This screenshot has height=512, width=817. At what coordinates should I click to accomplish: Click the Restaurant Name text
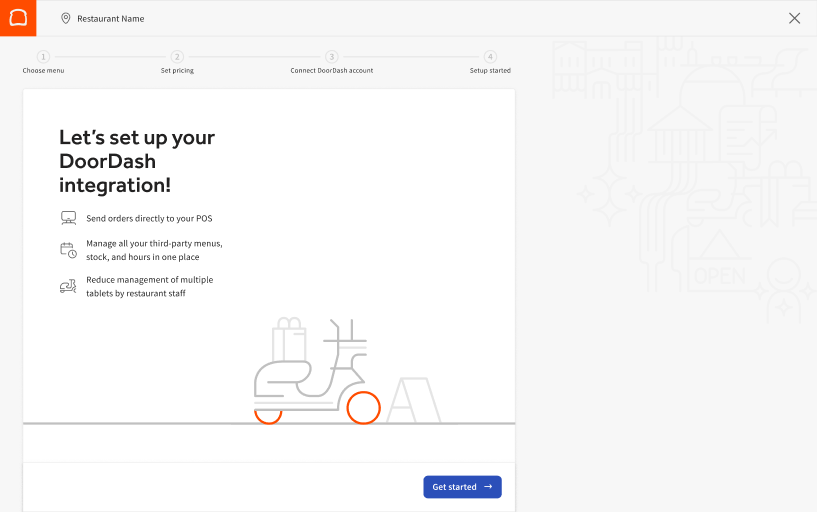[x=111, y=18]
